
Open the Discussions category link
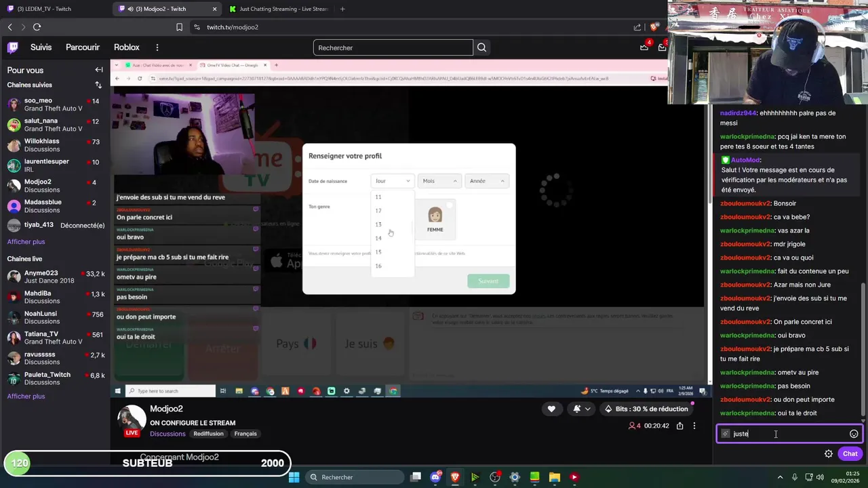[167, 434]
